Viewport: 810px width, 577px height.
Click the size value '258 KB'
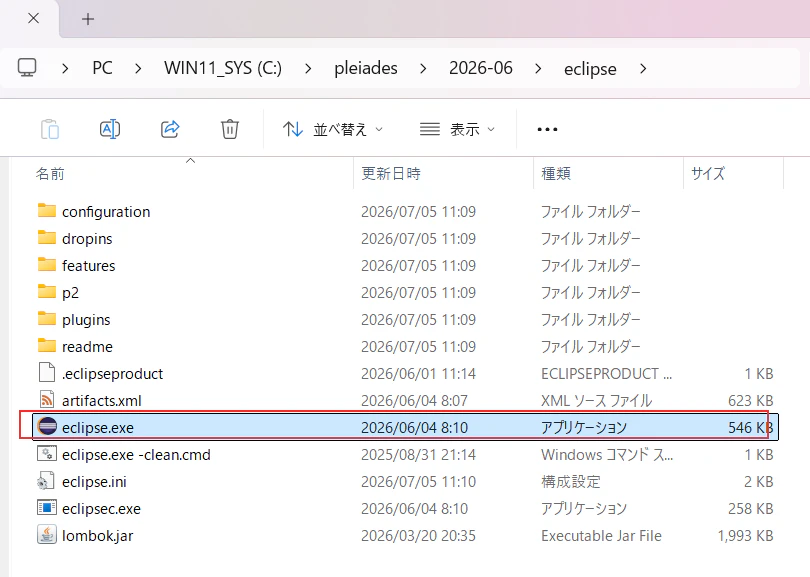click(x=751, y=509)
